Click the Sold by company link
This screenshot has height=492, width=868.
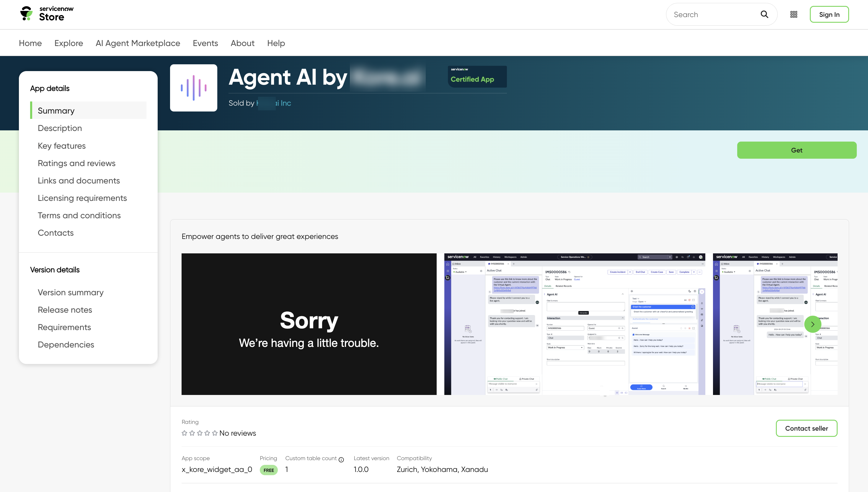[x=274, y=103]
